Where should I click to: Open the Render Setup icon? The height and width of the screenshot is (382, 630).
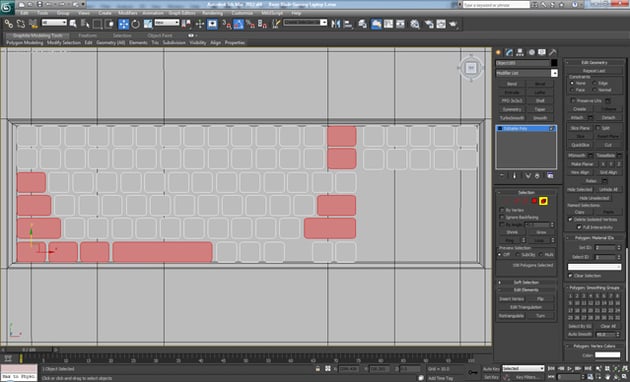[x=429, y=24]
